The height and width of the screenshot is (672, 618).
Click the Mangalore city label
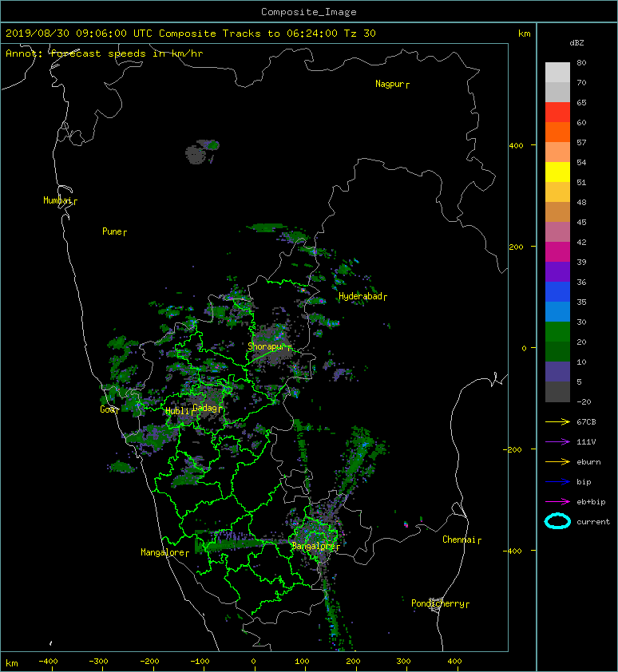pyautogui.click(x=163, y=552)
